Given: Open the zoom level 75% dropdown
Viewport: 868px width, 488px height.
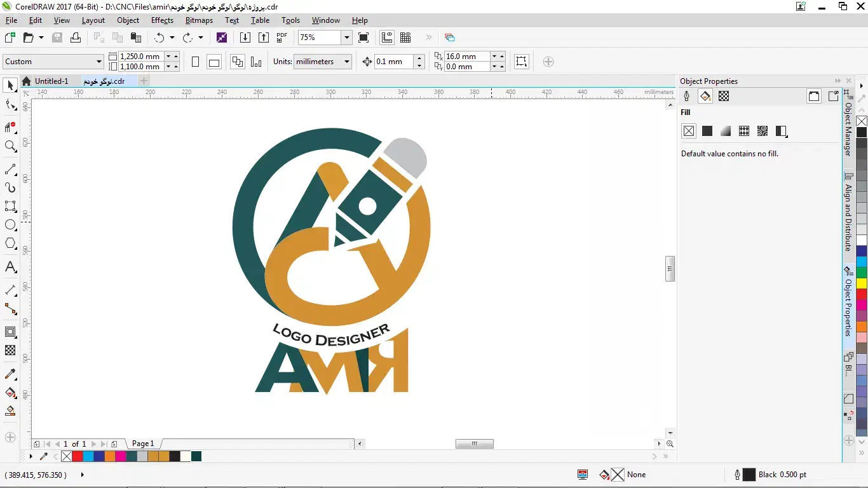Looking at the screenshot, I should pyautogui.click(x=346, y=37).
